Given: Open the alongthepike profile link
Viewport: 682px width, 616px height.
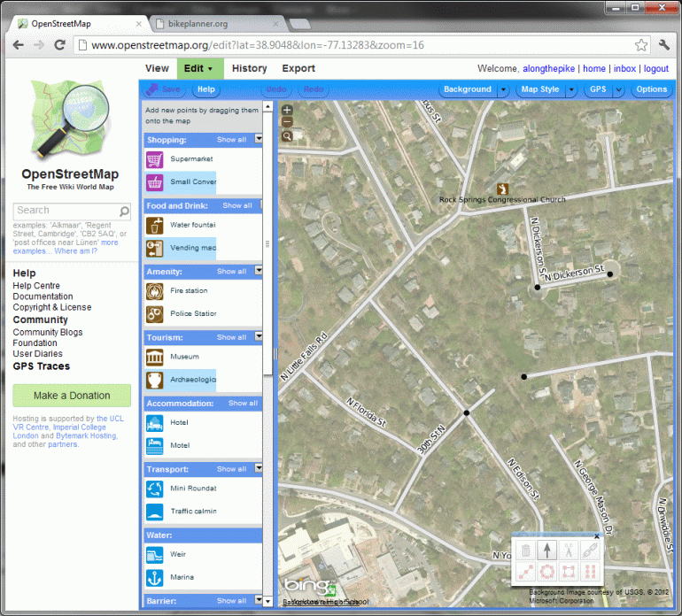Looking at the screenshot, I should 548,69.
